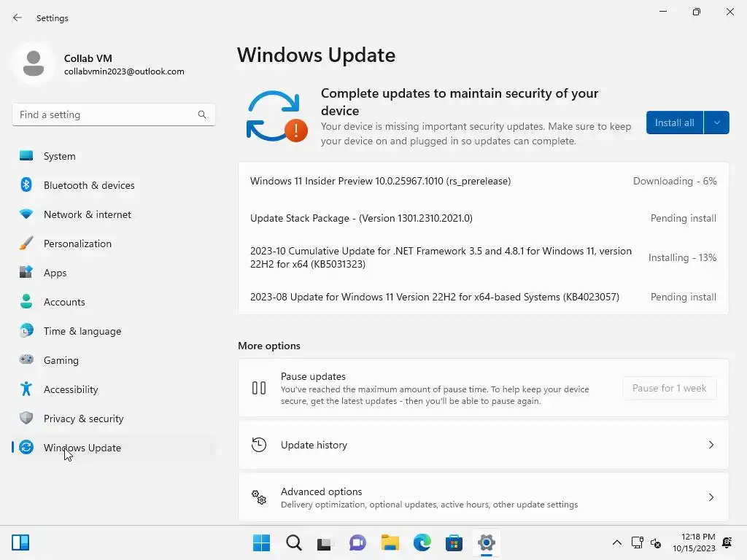
Task: Open Widgets from the taskbar
Action: pos(20,542)
